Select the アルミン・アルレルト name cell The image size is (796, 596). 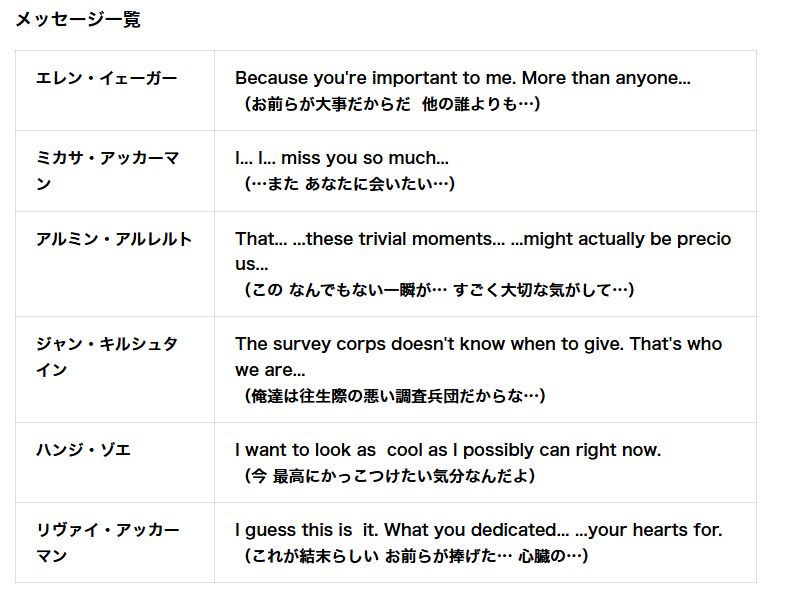[x=114, y=239]
